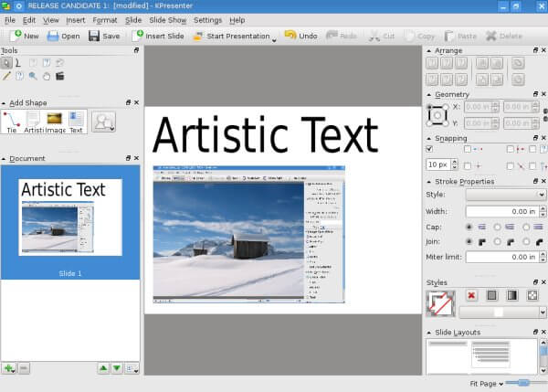Open the stroke Style dropdown
Screen dimensions: 548x392
tap(505, 195)
